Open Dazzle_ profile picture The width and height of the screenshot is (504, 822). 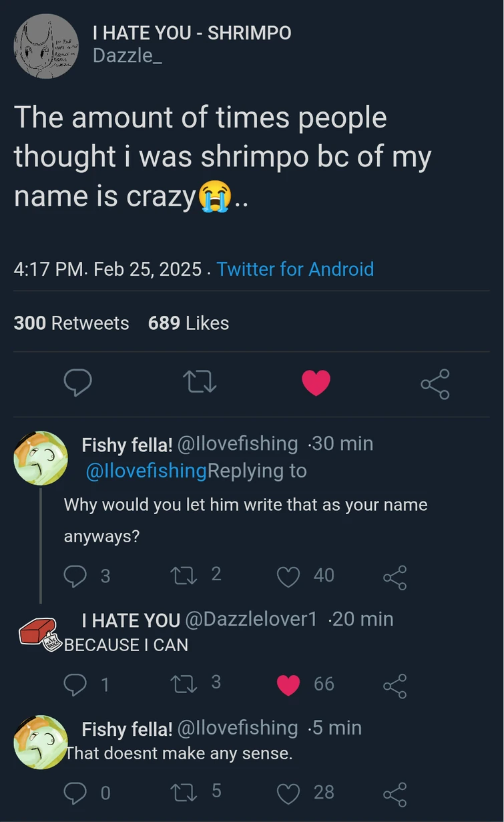point(46,46)
